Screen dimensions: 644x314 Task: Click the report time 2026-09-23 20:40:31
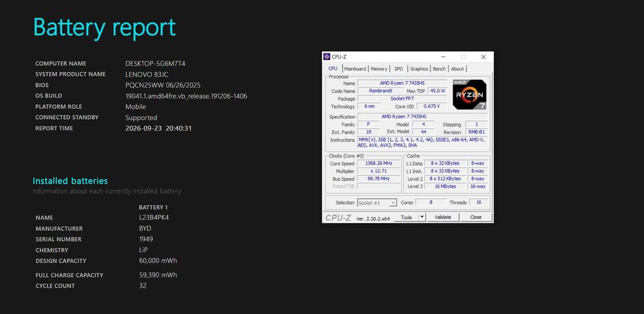pos(158,129)
